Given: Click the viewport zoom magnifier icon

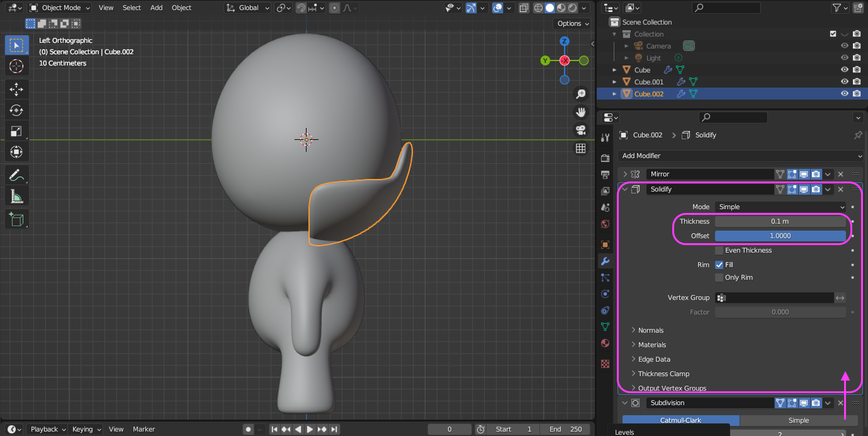Looking at the screenshot, I should coord(580,94).
